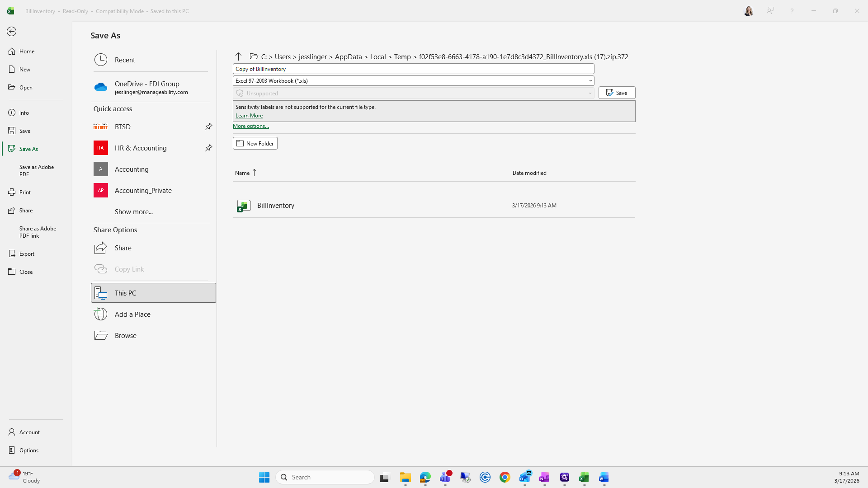This screenshot has height=488, width=868.
Task: Click the file name input field
Action: click(x=413, y=69)
